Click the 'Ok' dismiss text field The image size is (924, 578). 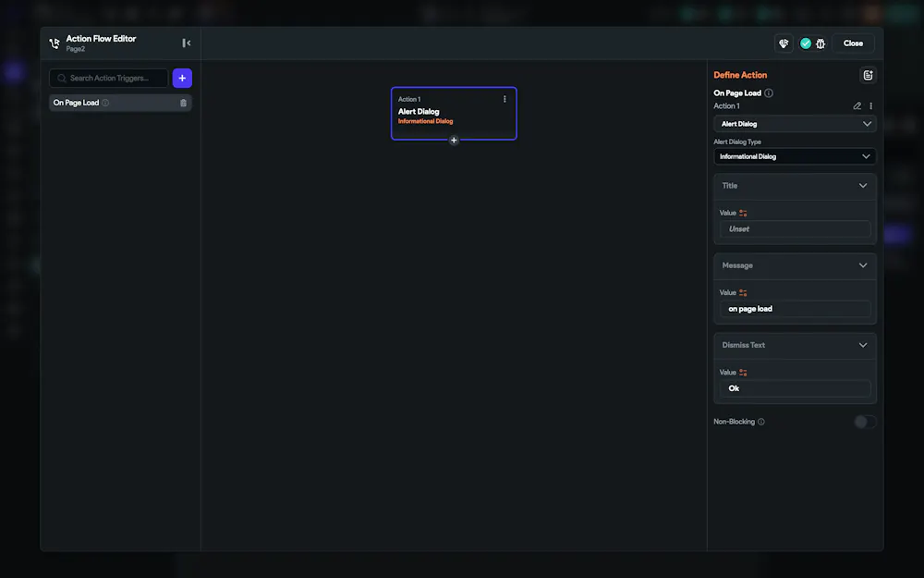[795, 388]
